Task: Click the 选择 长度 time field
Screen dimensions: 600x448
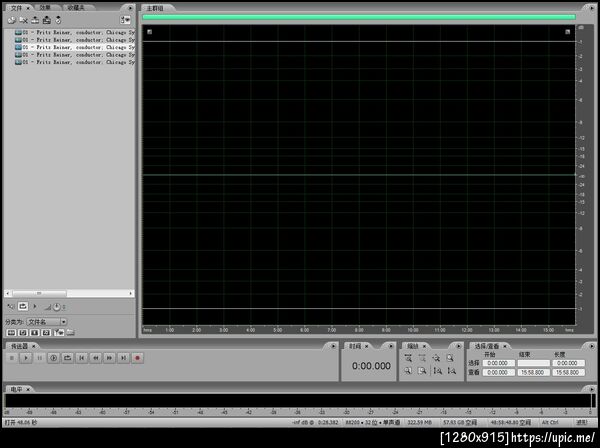Action: [x=568, y=363]
